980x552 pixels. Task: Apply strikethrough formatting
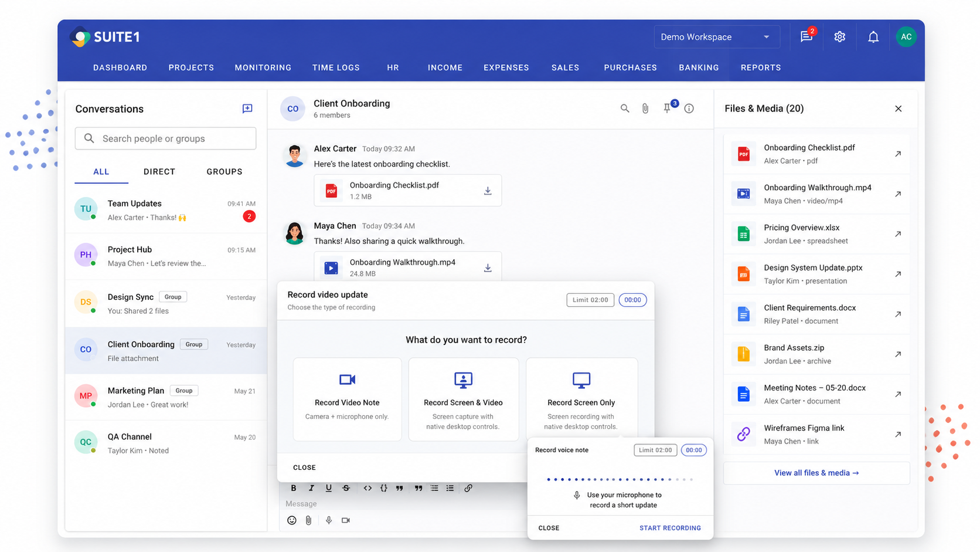pos(346,488)
